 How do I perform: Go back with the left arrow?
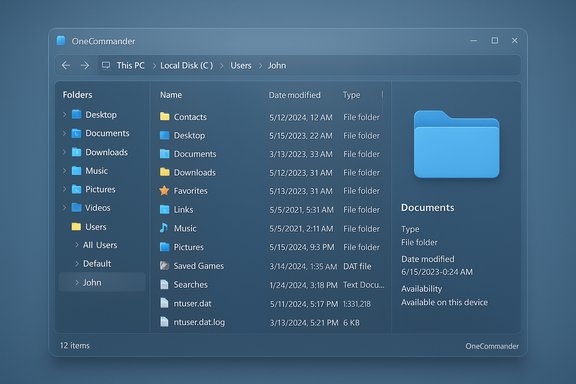66,65
